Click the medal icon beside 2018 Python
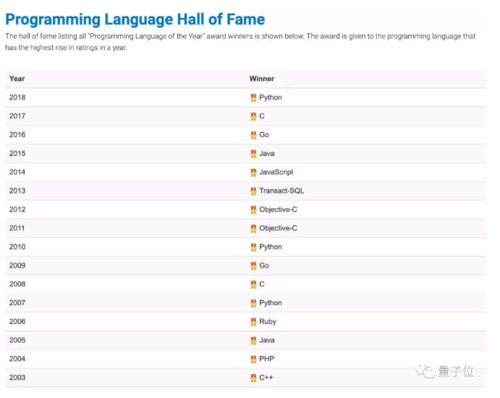The image size is (500, 398). (253, 98)
